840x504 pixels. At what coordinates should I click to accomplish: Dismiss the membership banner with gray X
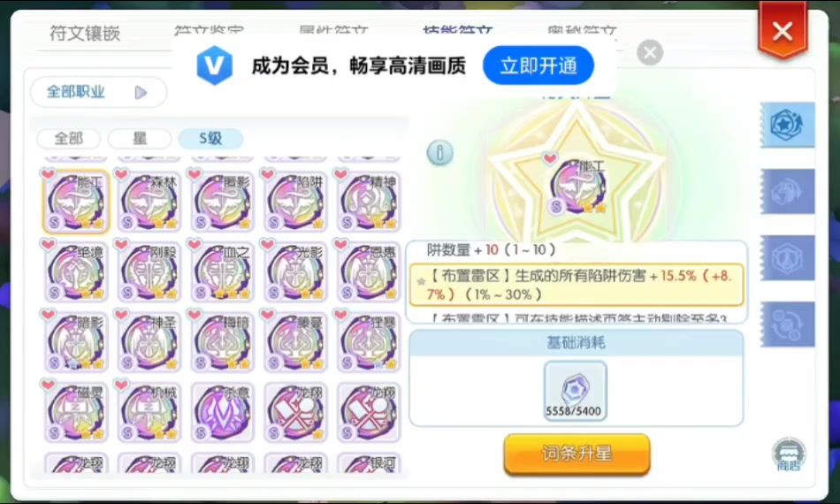(x=651, y=52)
